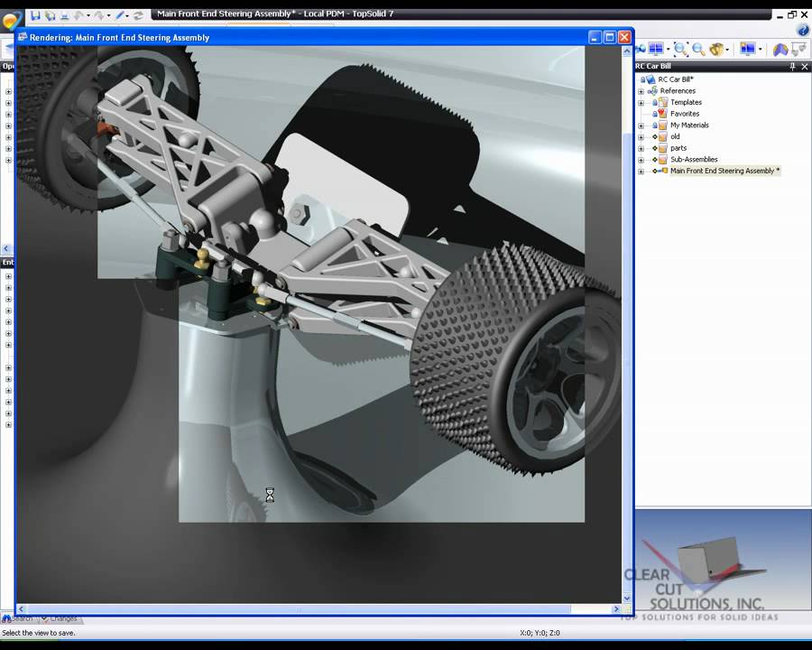Click the four-pane multi-view layout icon

click(656, 49)
